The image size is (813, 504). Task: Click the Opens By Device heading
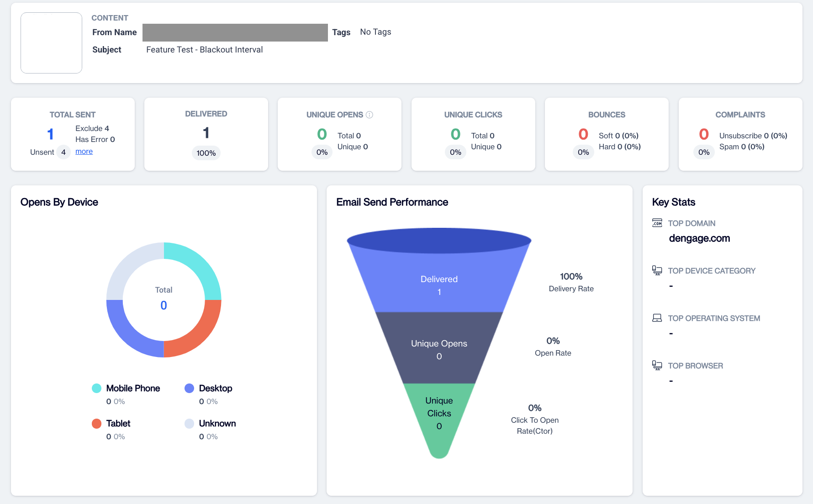point(59,202)
